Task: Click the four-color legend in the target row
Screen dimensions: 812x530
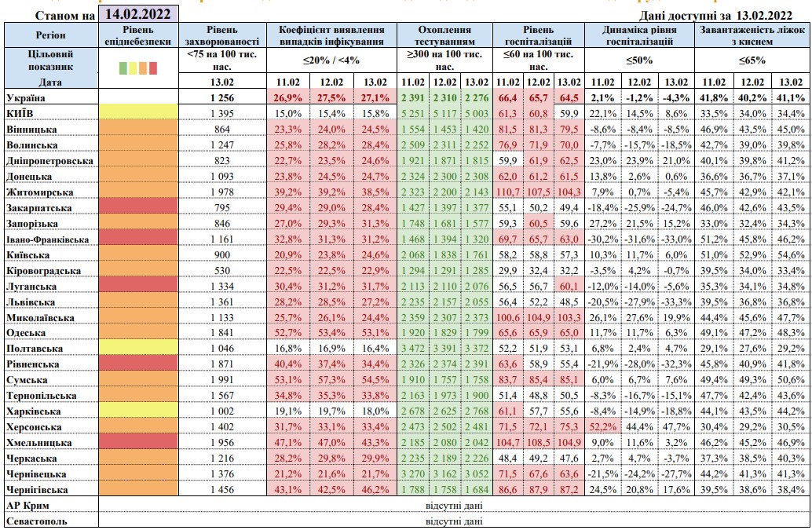Action: (x=138, y=68)
